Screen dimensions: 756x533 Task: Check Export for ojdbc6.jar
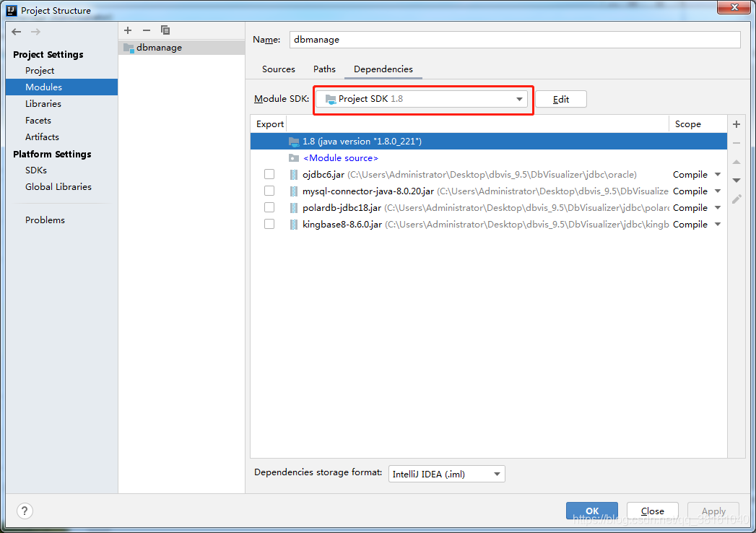(269, 174)
